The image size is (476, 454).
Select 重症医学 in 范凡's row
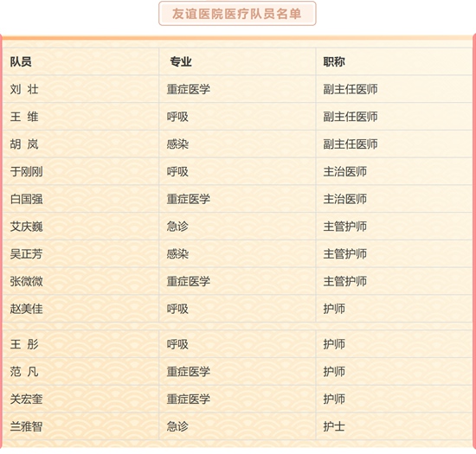coord(189,372)
